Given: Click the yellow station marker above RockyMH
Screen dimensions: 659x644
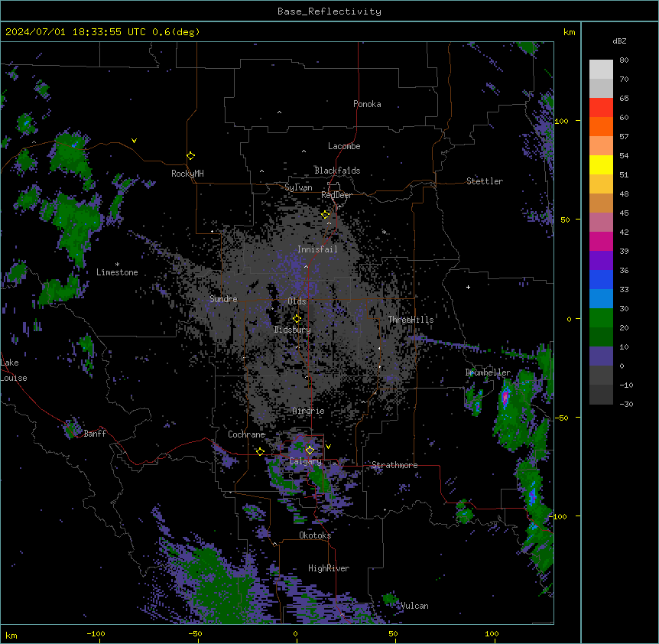Looking at the screenshot, I should coord(190,155).
